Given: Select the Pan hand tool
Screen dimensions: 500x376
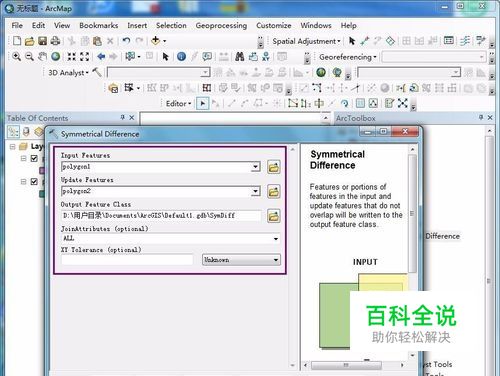Looking at the screenshot, I should pos(42,56).
